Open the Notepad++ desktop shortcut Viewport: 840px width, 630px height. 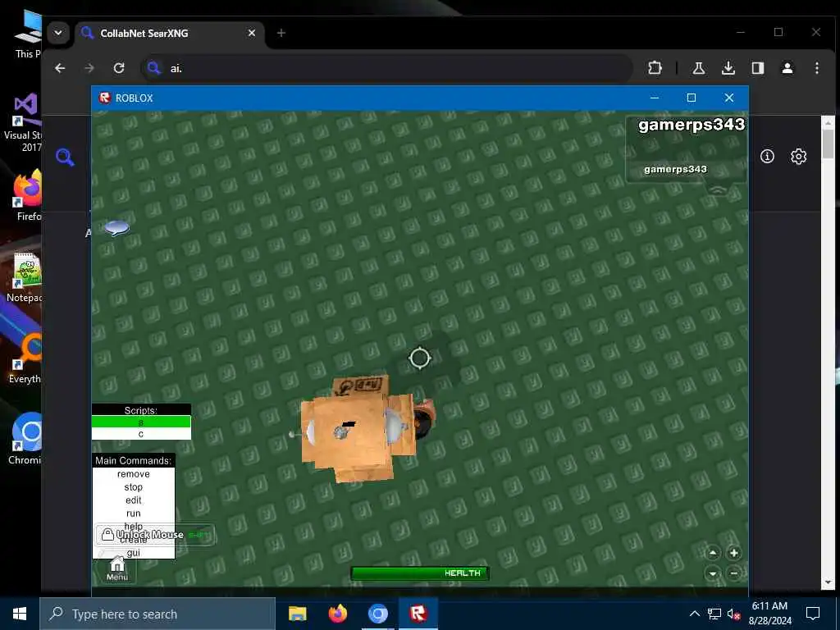[x=25, y=277]
